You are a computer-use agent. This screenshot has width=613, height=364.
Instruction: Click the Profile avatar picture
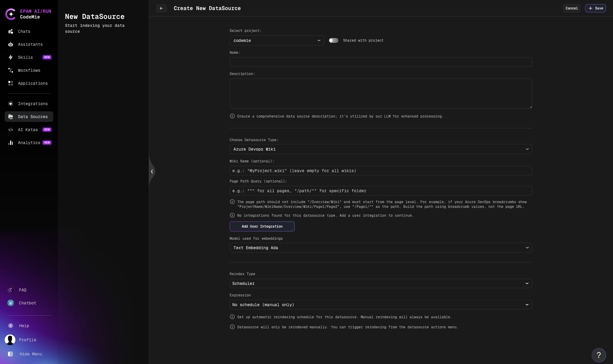(x=10, y=340)
